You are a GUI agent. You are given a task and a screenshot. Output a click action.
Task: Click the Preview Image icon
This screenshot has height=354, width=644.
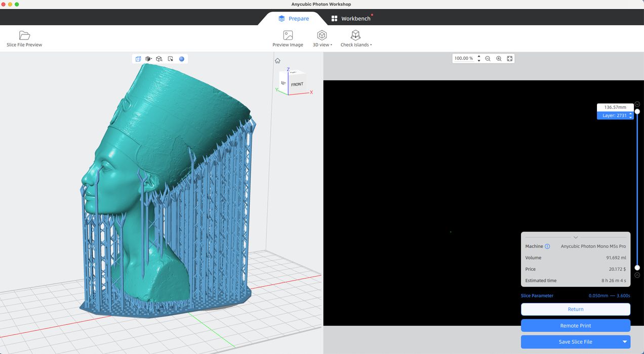tap(288, 35)
